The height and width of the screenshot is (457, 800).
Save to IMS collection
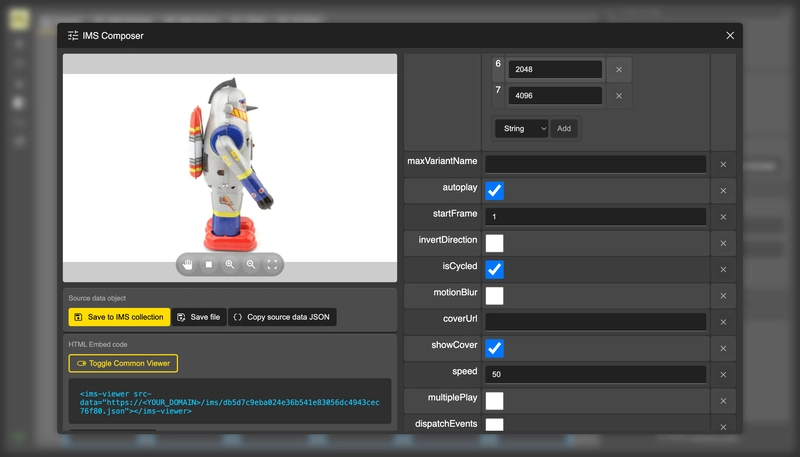click(119, 317)
